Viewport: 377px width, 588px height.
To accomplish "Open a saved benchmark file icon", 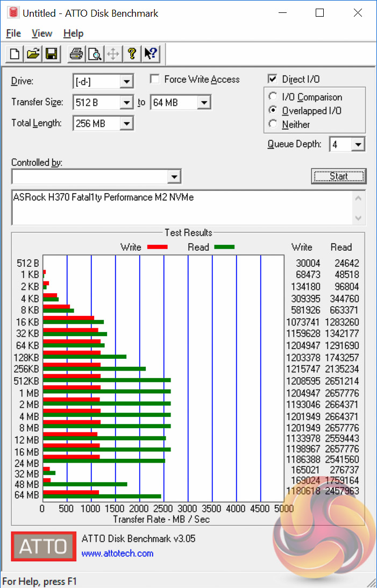I will coord(33,54).
